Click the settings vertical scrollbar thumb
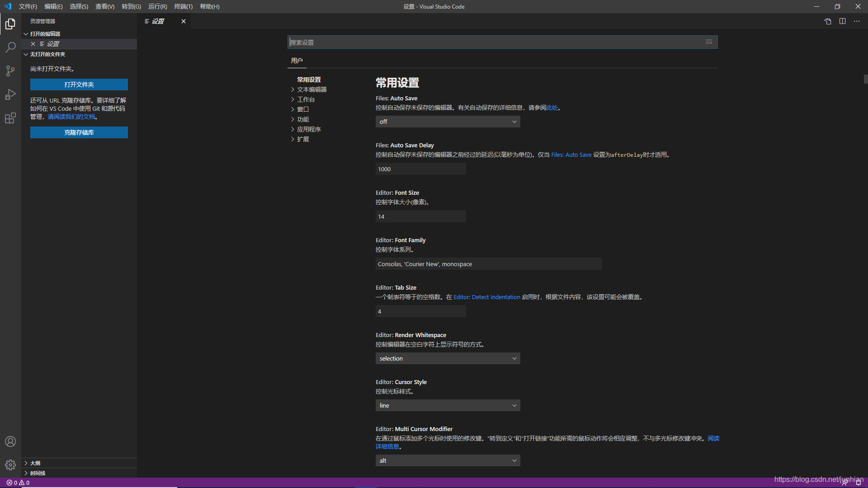The height and width of the screenshot is (488, 868). click(x=865, y=79)
